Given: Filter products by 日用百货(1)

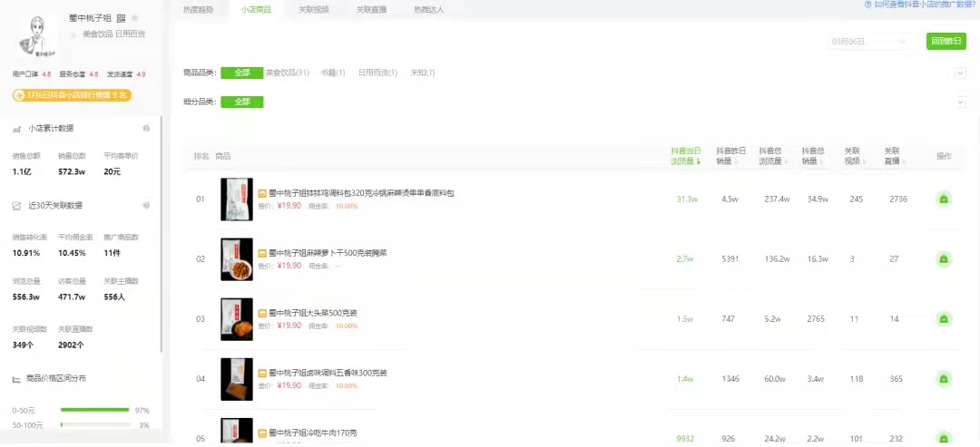Looking at the screenshot, I should tap(377, 73).
